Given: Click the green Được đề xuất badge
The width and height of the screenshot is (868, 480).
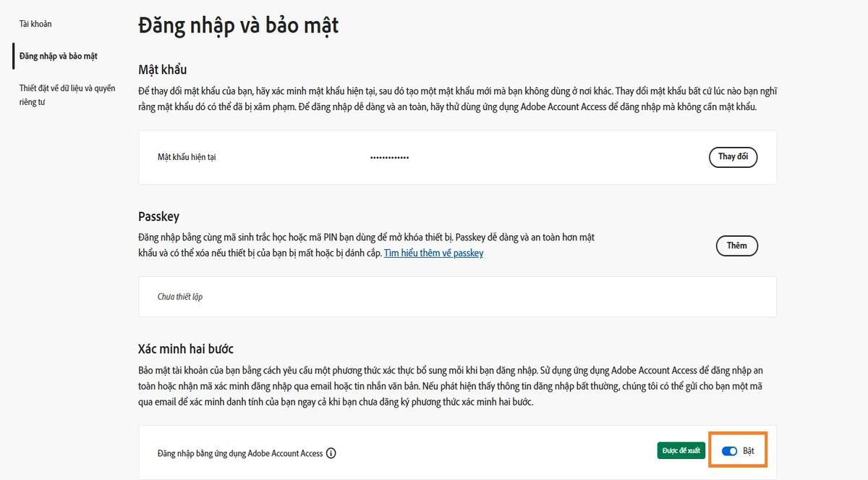Looking at the screenshot, I should [681, 450].
